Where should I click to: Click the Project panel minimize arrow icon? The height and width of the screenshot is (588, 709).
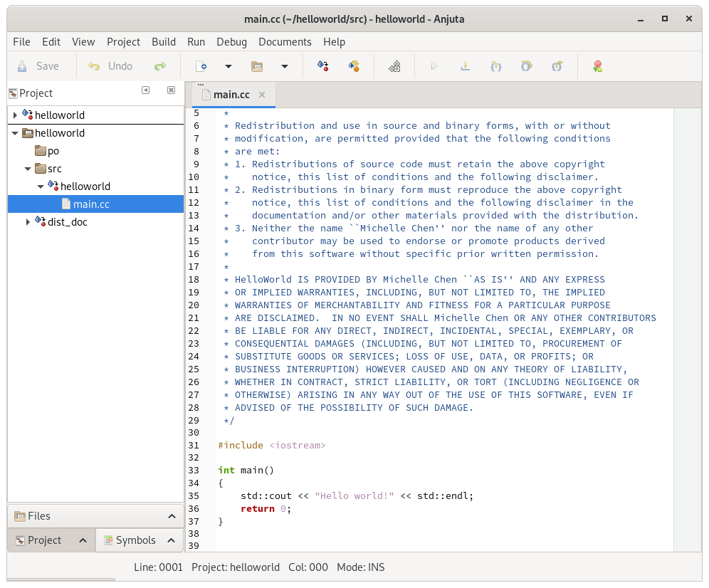point(145,90)
